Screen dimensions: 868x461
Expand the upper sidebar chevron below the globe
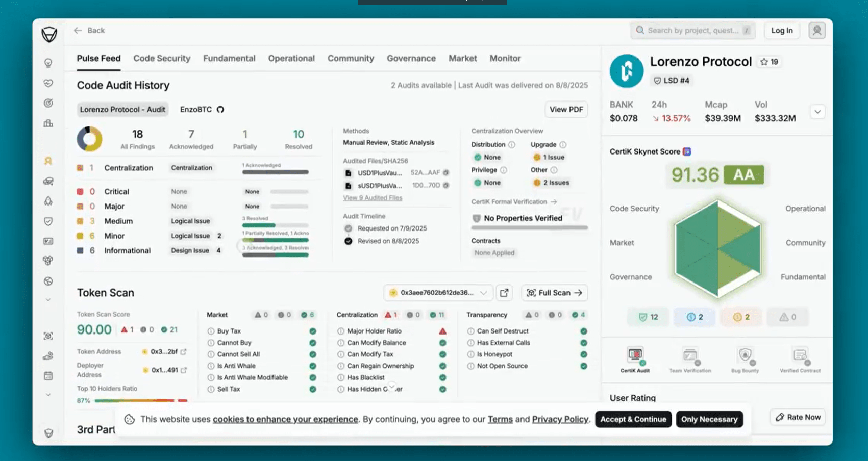[x=48, y=300]
